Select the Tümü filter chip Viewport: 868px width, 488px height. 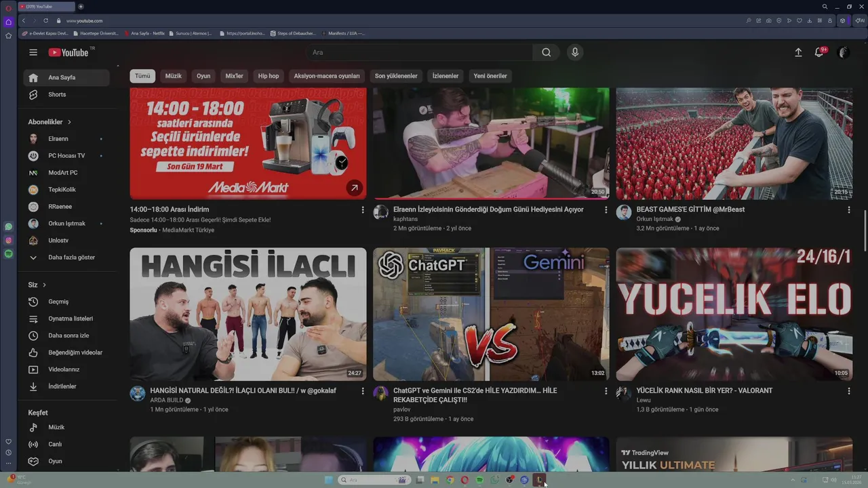point(142,76)
